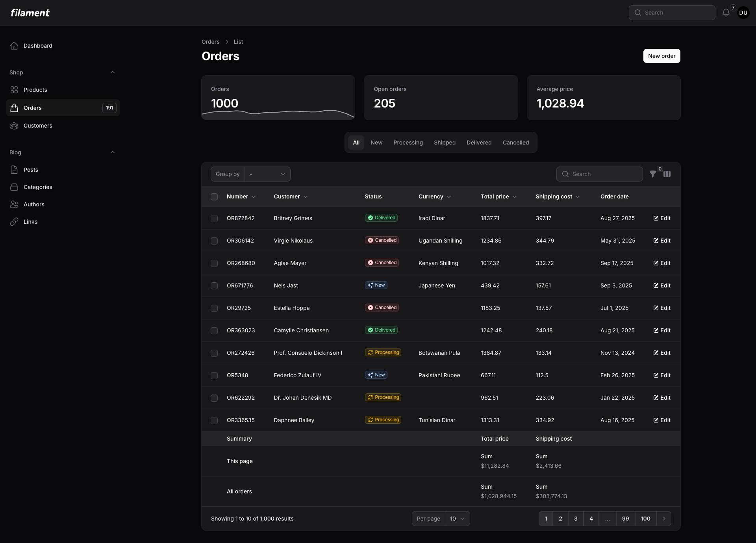
Task: Click the New order button
Action: tap(661, 56)
